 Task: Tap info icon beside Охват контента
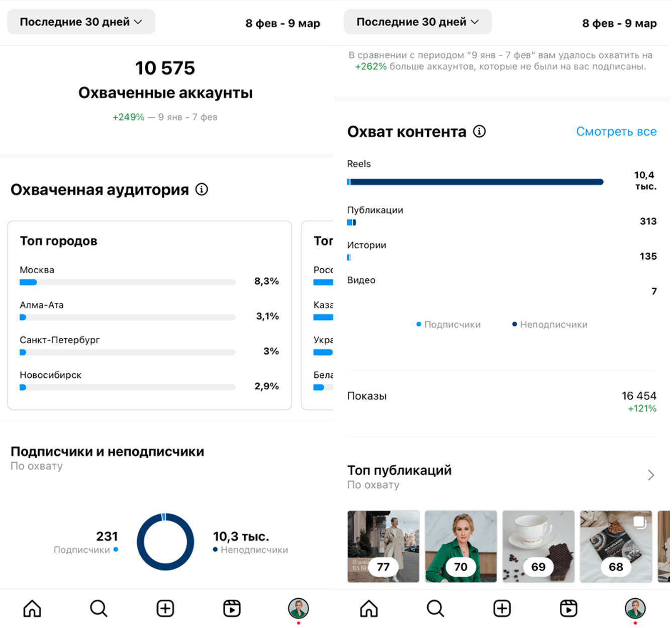tap(479, 132)
